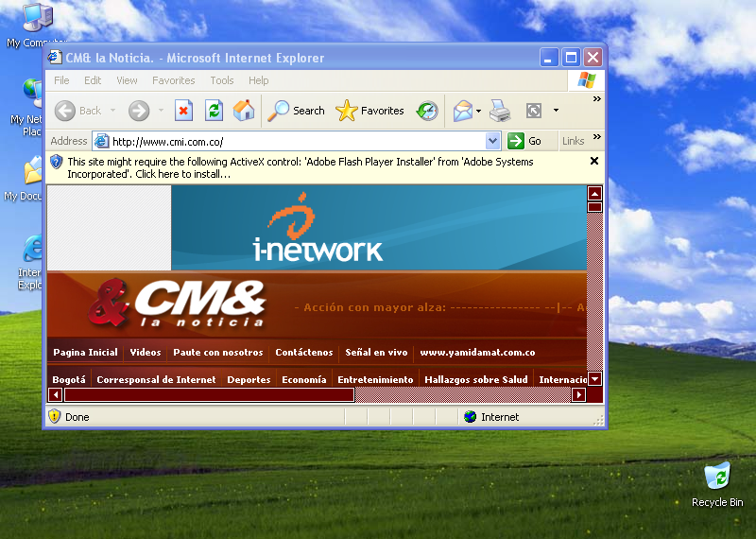Open the Entretenimiento section link

375,380
